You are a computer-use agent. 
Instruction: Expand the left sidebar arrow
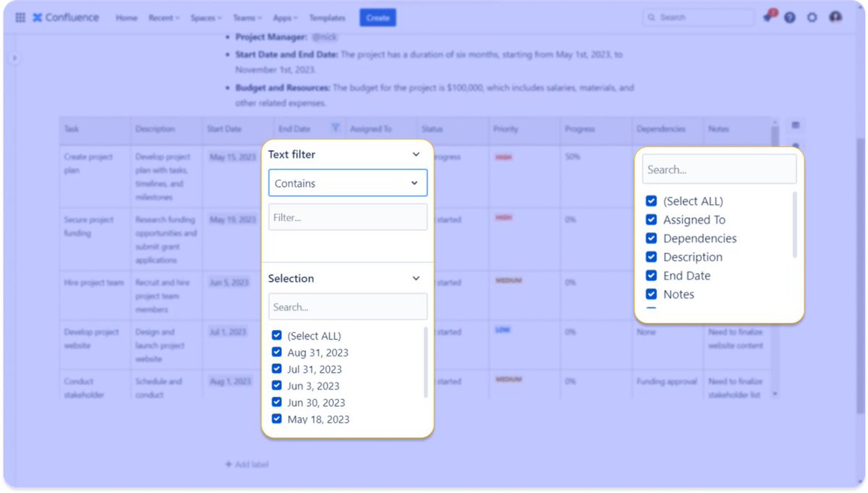[x=14, y=58]
